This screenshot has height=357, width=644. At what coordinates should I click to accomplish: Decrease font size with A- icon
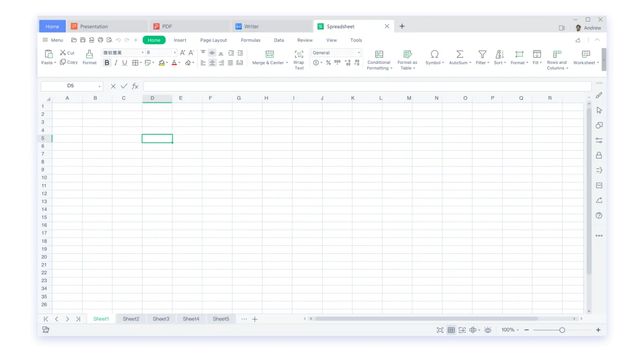[191, 53]
